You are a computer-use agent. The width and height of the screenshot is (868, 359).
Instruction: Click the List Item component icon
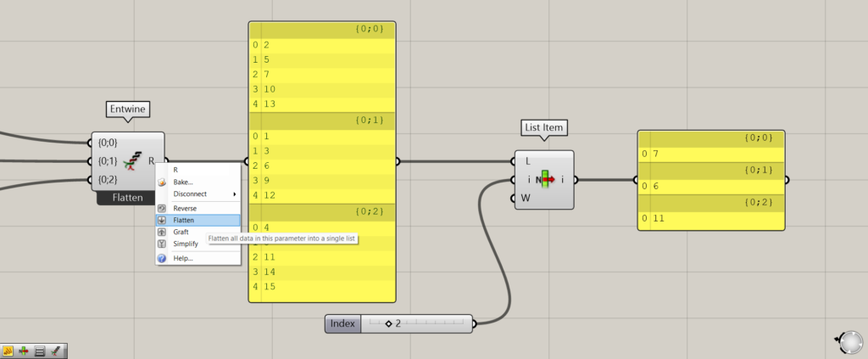[x=544, y=179]
